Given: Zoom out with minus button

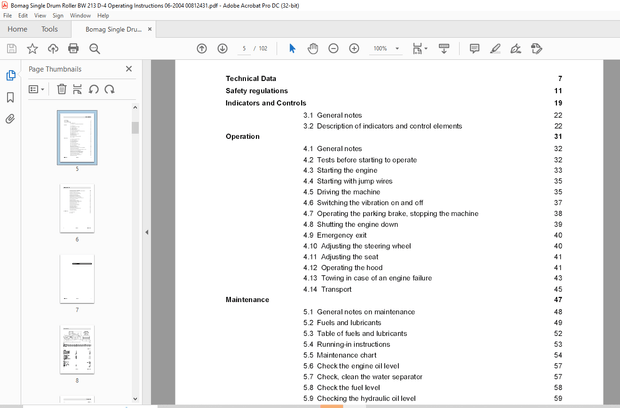Looking at the screenshot, I should (x=333, y=49).
